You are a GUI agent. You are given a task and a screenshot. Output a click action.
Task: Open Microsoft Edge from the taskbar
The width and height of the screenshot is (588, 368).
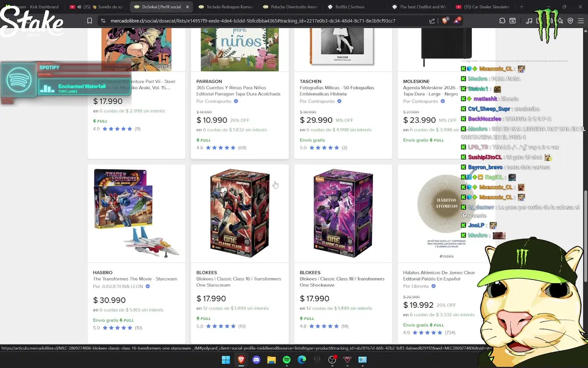click(x=302, y=360)
